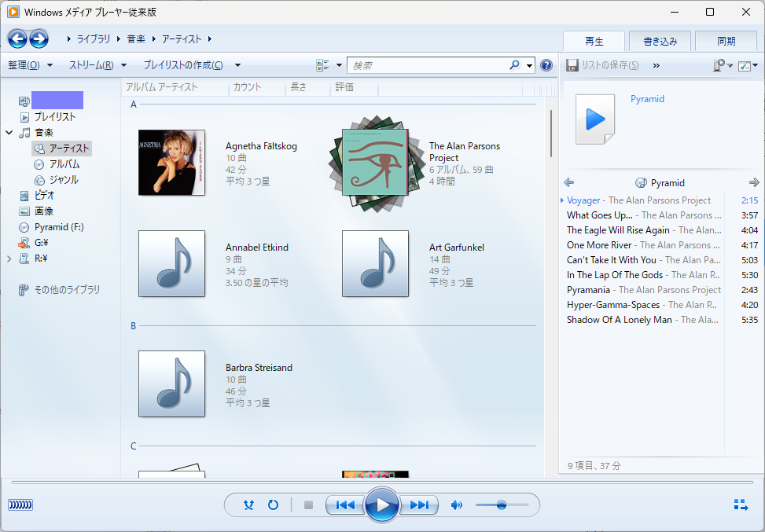Sort by Album Artist column header
The height and width of the screenshot is (532, 765).
click(x=175, y=86)
